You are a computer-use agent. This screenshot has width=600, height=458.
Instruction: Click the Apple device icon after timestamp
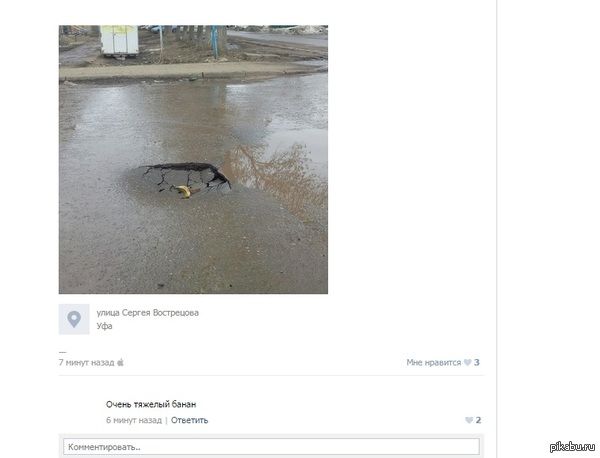[120, 362]
